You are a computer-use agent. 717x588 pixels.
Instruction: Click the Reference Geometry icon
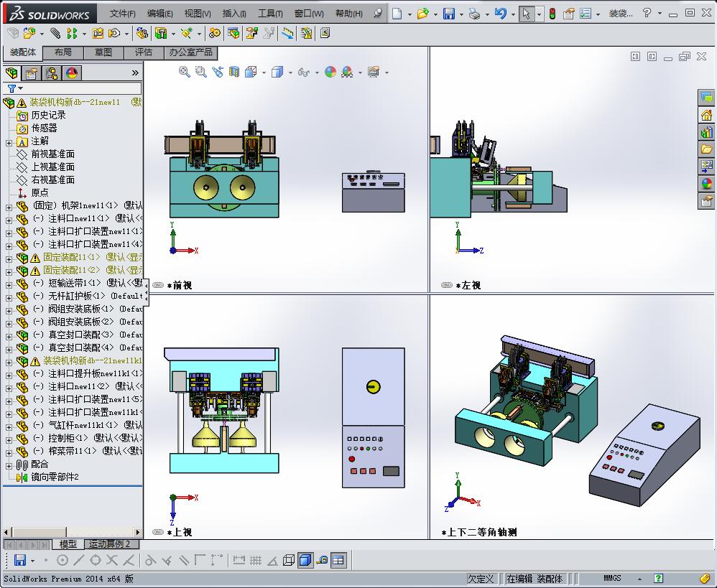coord(187,33)
